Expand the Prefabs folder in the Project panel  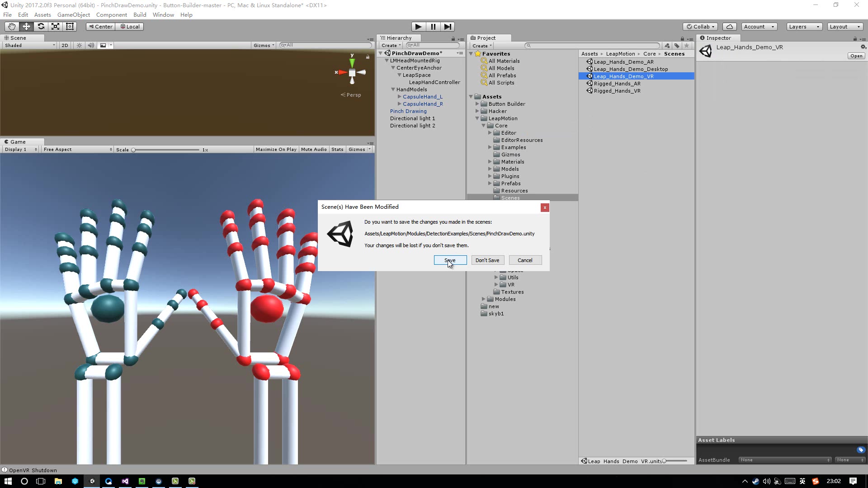(490, 183)
